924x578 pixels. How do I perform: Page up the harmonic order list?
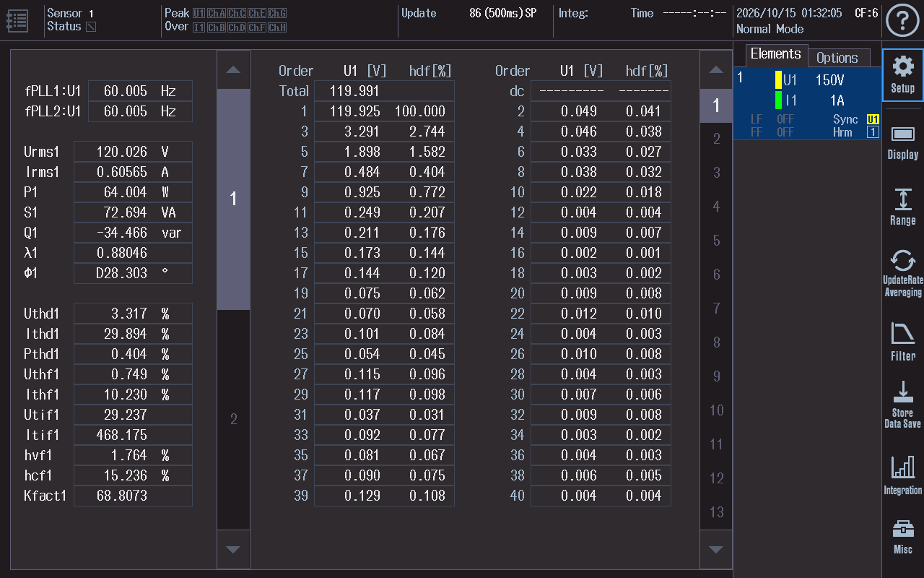[x=716, y=70]
